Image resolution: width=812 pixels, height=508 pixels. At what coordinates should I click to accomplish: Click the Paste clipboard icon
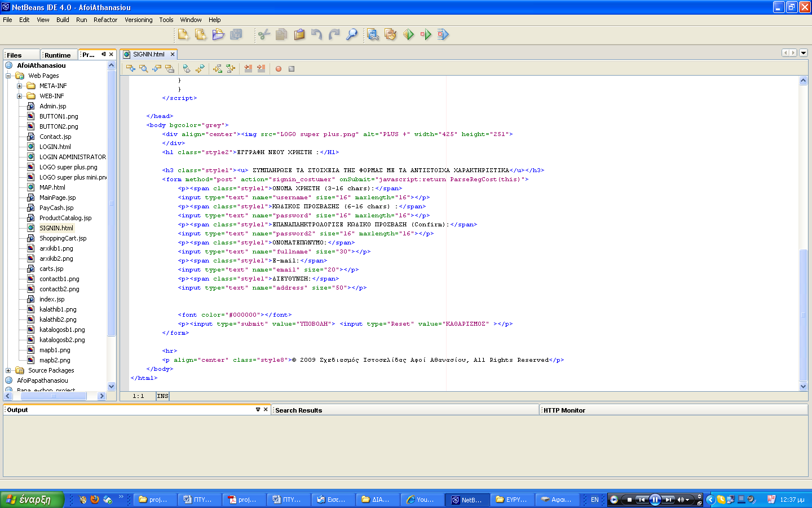click(299, 34)
